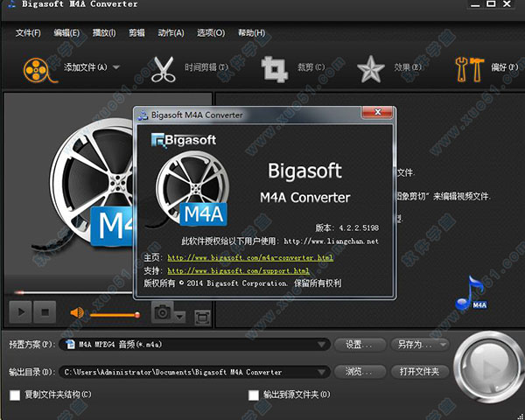The height and width of the screenshot is (420, 525).
Task: Close the About Bigasoft M4A Converter dialog
Action: (x=377, y=112)
